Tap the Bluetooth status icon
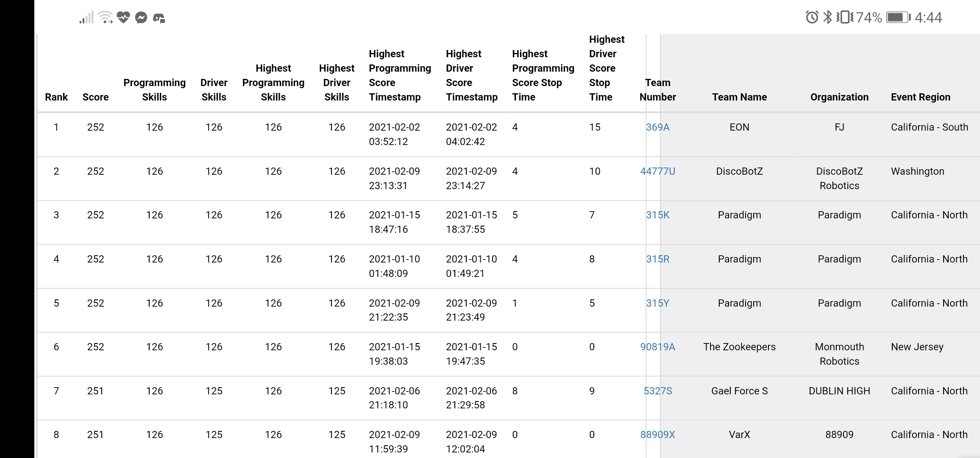 [827, 17]
